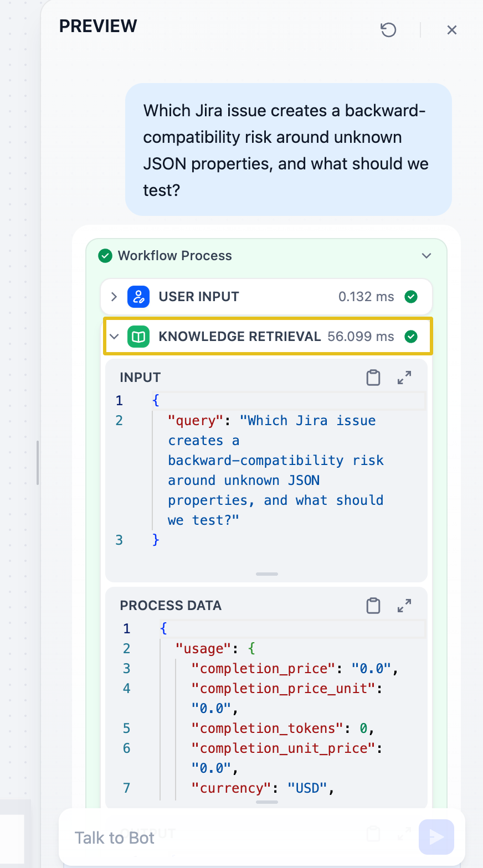Viewport: 483px width, 868px height.
Task: Click the "currency": "USD" line
Action: 263,788
